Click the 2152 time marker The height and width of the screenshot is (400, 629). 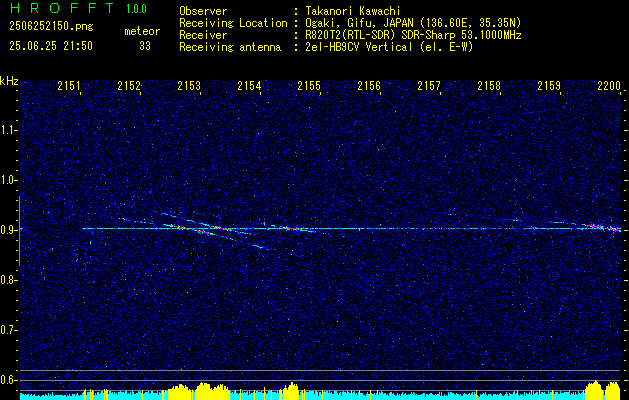129,85
